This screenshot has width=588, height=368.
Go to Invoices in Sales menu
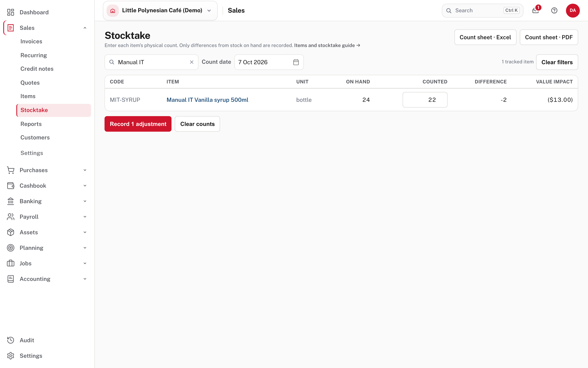tap(31, 41)
